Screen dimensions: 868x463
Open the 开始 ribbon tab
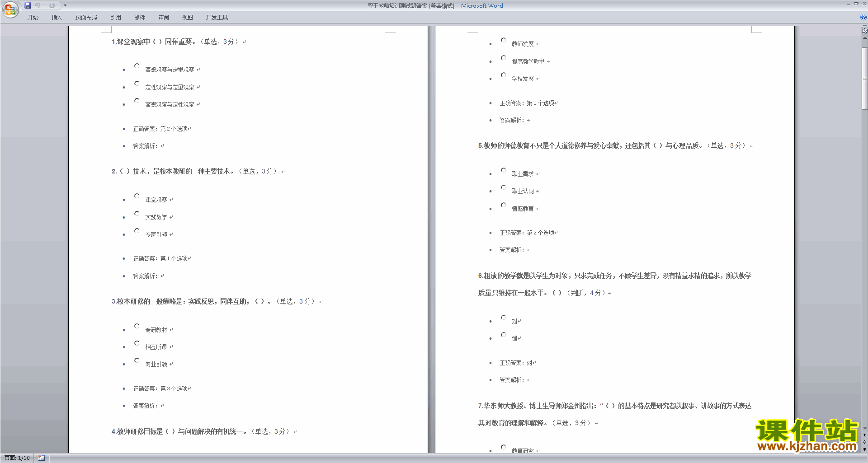point(33,17)
